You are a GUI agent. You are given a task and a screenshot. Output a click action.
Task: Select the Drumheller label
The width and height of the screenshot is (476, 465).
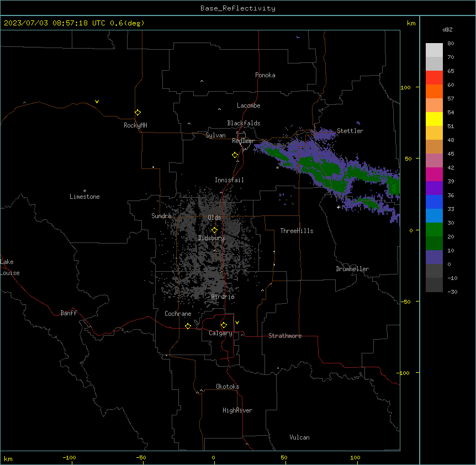(352, 269)
